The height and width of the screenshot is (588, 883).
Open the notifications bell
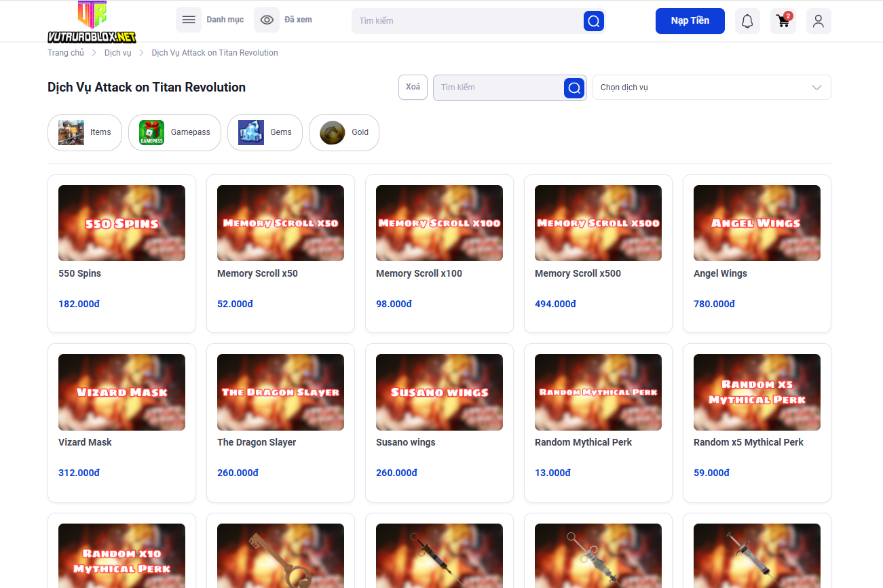click(x=747, y=21)
